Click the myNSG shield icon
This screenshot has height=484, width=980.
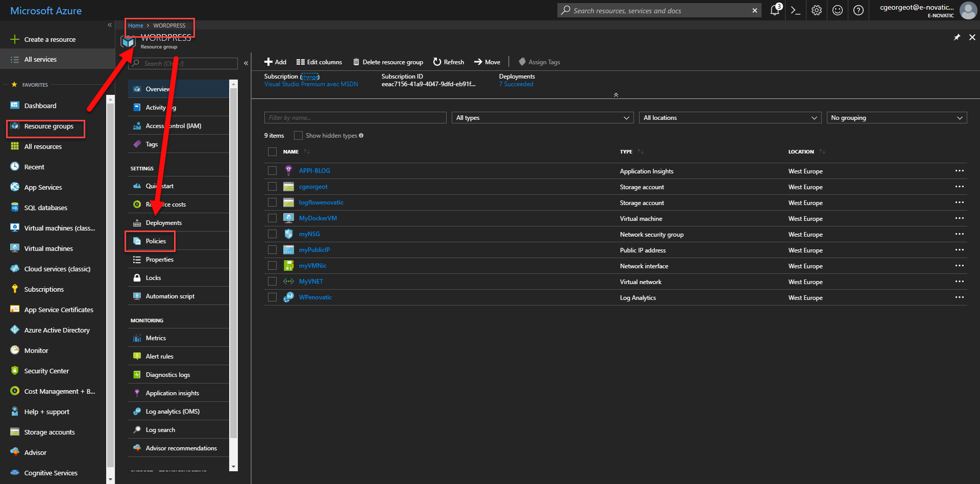(x=288, y=234)
